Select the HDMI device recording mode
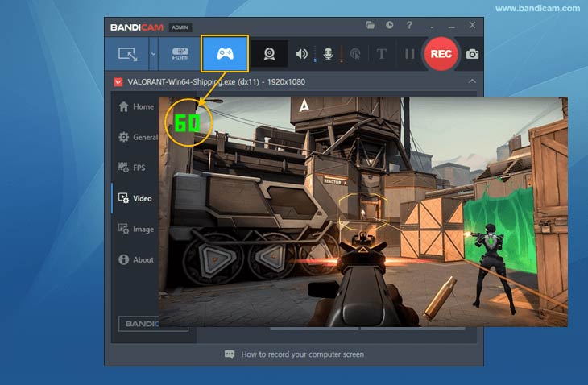 [179, 54]
